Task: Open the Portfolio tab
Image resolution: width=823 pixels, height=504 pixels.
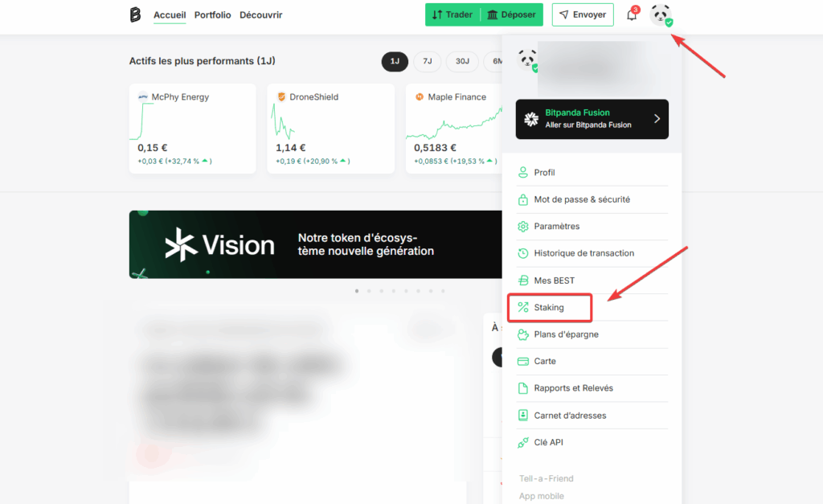Action: click(212, 14)
